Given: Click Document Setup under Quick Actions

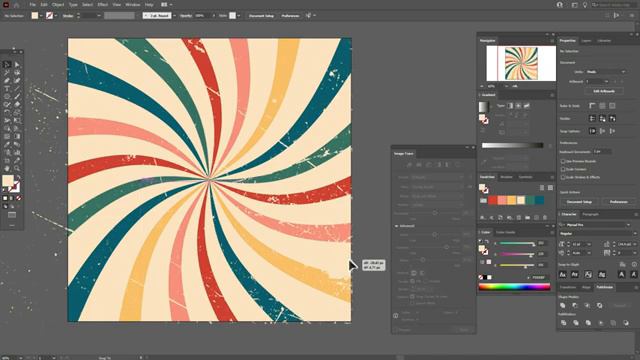Looking at the screenshot, I should coord(579,202).
